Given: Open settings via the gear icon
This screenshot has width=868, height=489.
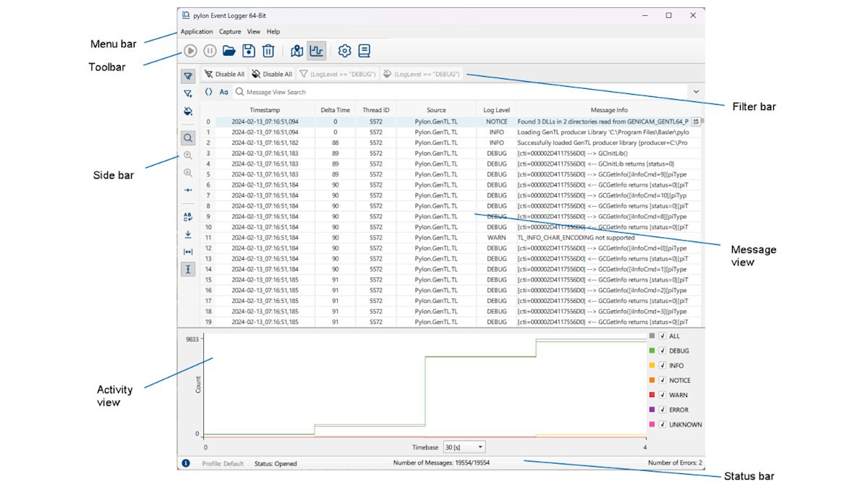Looking at the screenshot, I should [345, 51].
